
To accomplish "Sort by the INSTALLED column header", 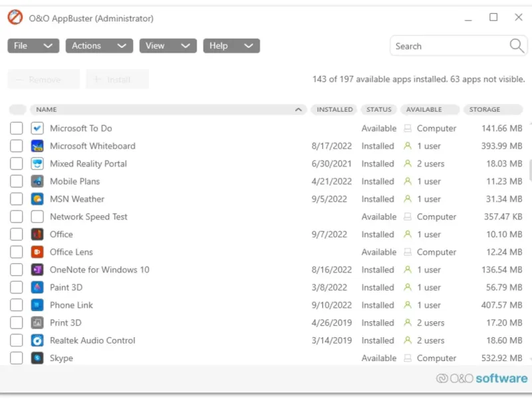I will coord(334,110).
